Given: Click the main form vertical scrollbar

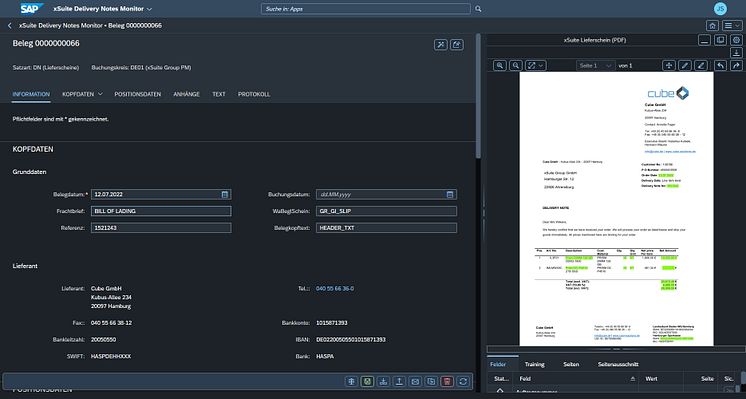Looking at the screenshot, I should pos(478,97).
